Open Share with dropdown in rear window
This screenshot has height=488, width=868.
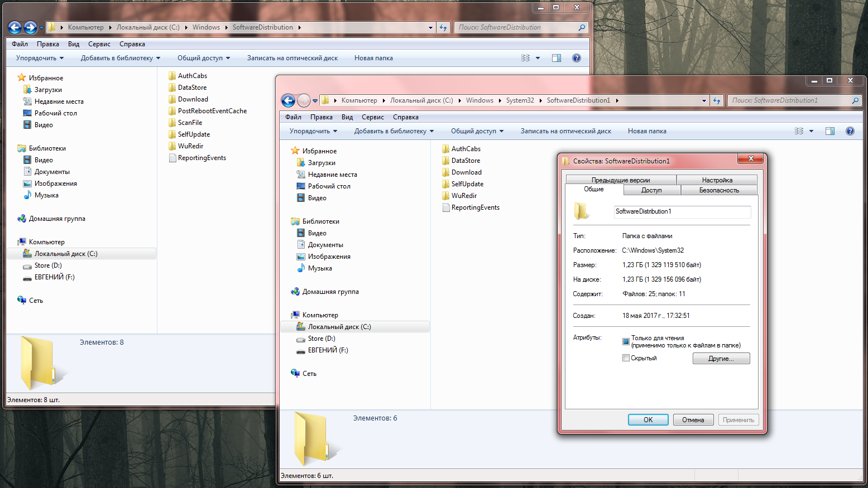coord(204,58)
